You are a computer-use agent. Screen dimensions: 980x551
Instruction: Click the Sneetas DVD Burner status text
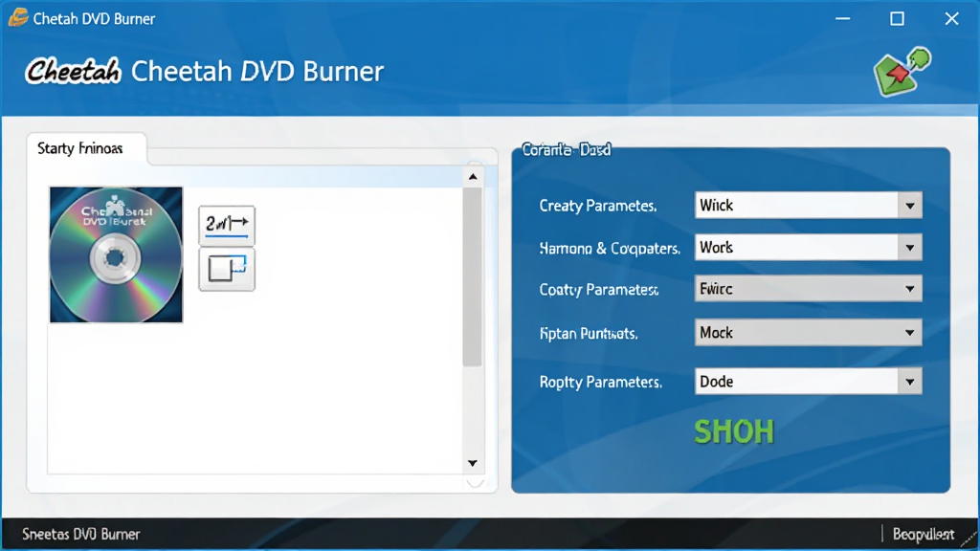point(81,534)
